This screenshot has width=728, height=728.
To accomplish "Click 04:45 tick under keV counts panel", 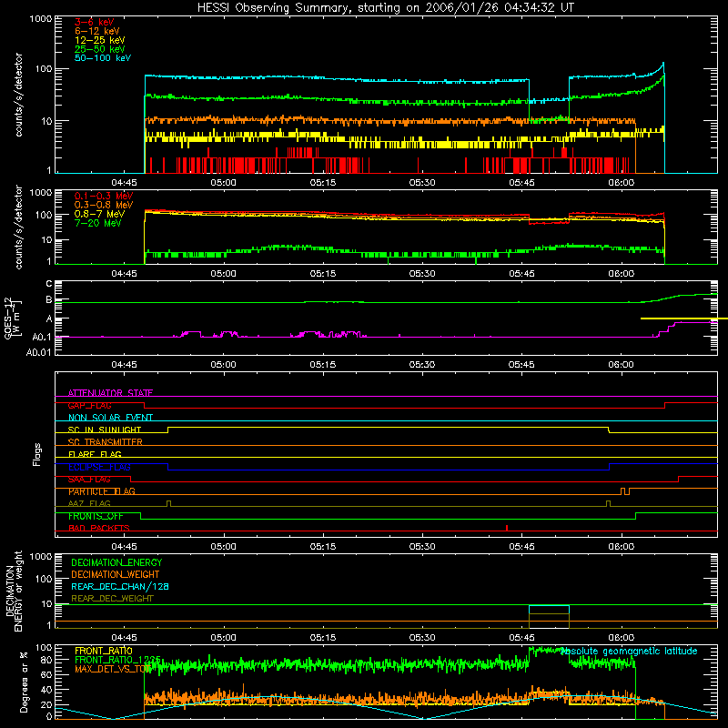I will [x=124, y=183].
